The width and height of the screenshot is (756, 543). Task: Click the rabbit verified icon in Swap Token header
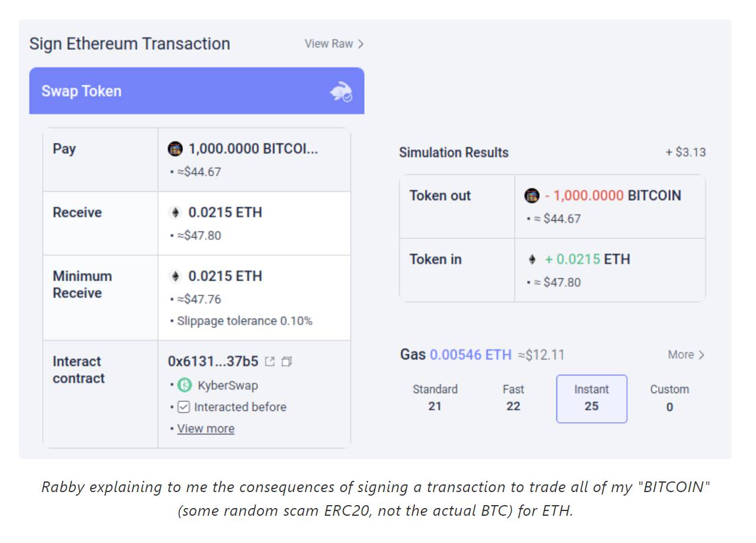coord(341,92)
